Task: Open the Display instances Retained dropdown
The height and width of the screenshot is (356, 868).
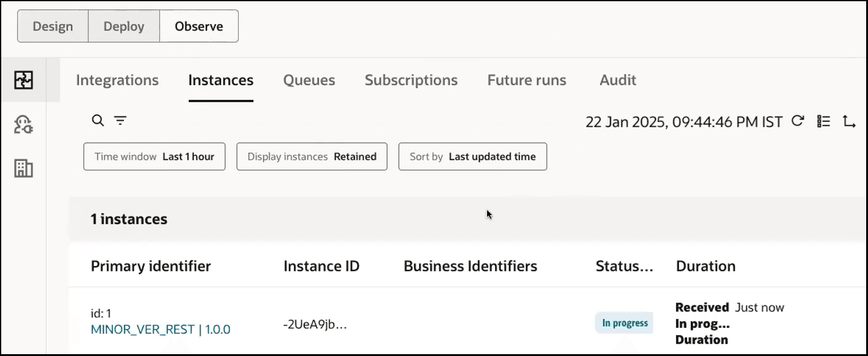Action: (311, 156)
